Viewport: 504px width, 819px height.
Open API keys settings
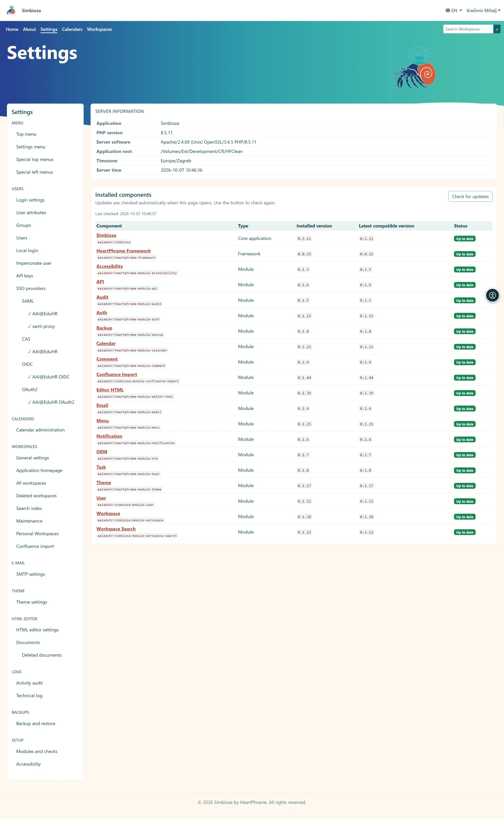[x=25, y=276]
